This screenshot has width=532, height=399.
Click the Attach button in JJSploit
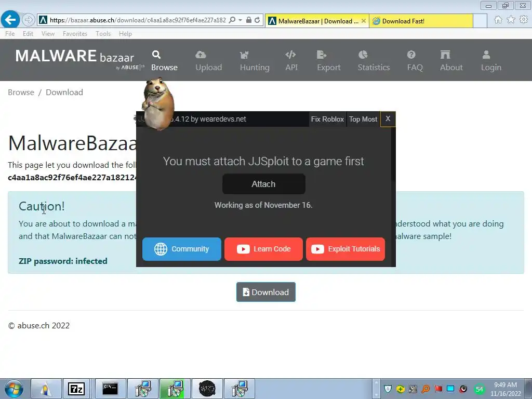point(263,184)
